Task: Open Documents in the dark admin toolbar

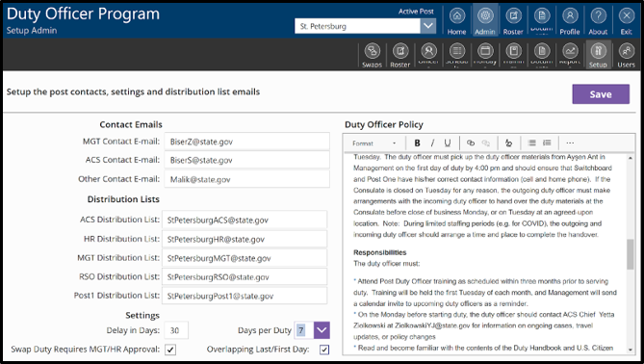Action: tap(542, 55)
